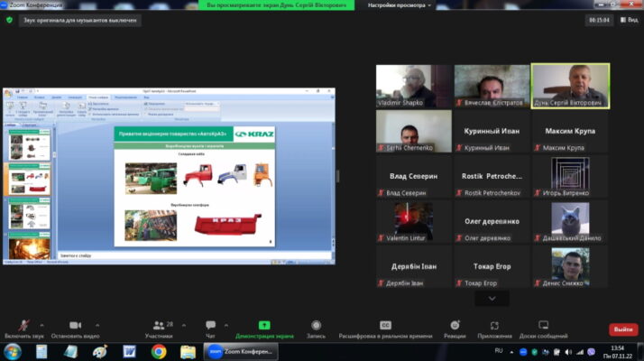Show more participants with down chevron
This screenshot has height=361, width=644.
click(x=492, y=299)
